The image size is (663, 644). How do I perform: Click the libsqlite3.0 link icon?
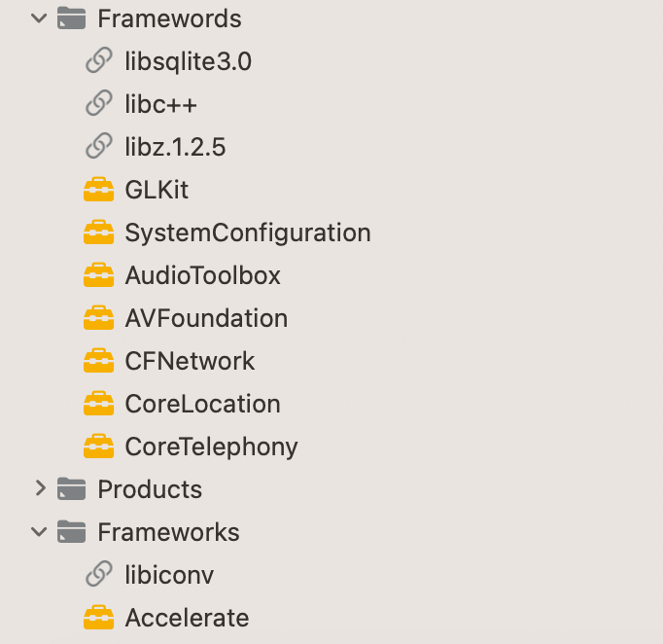point(99,60)
